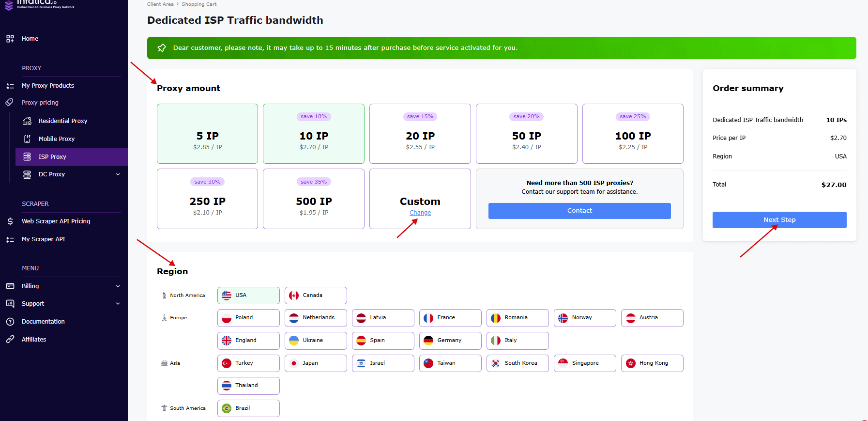Image resolution: width=868 pixels, height=421 pixels.
Task: Click the Japan flag icon
Action: (x=294, y=363)
